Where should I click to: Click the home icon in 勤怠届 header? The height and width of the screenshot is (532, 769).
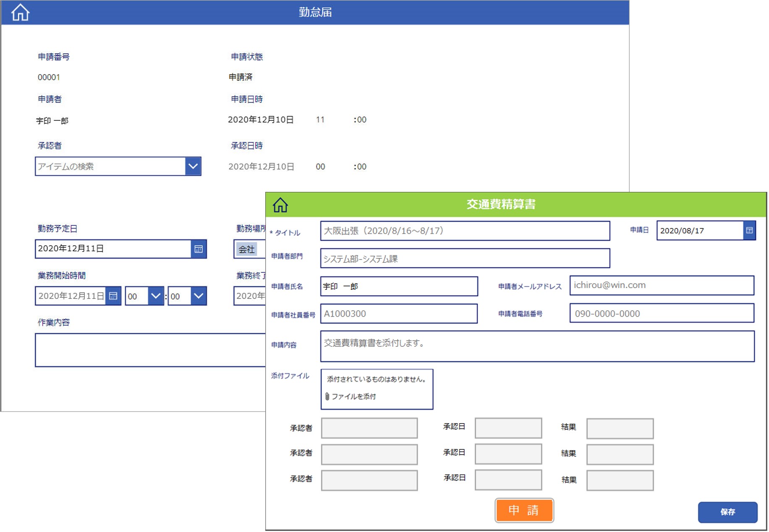20,13
